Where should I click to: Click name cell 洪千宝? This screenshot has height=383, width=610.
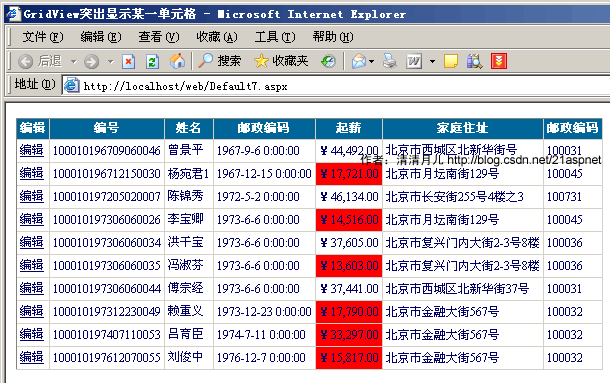[189, 242]
